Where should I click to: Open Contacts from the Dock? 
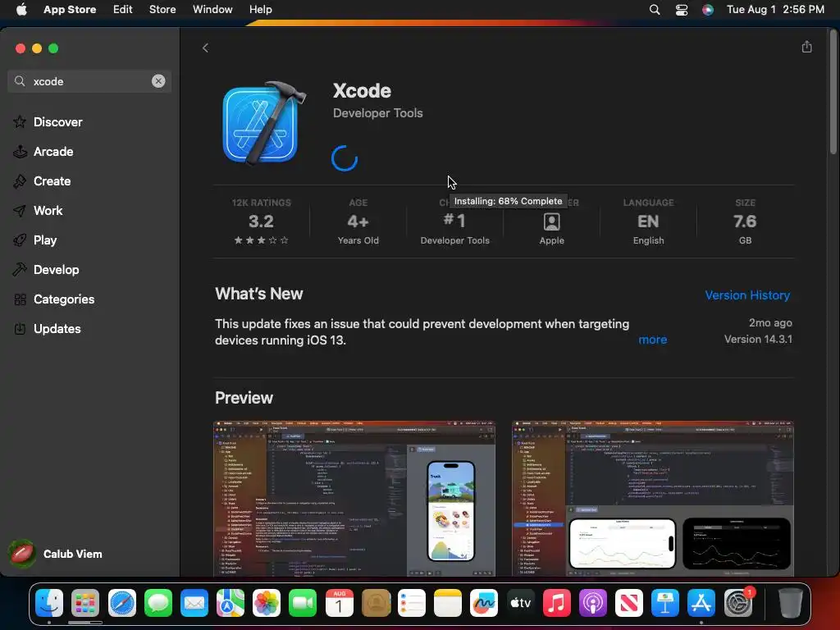click(x=376, y=603)
